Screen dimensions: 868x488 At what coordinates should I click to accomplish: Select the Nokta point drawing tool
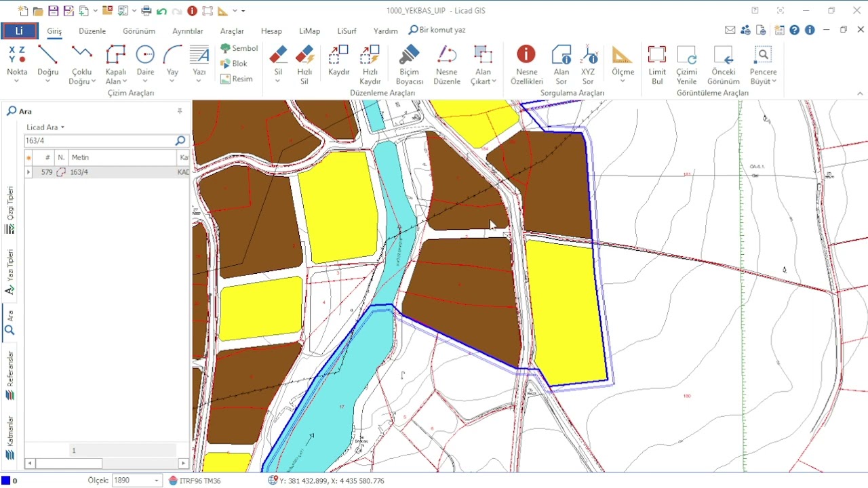click(17, 61)
